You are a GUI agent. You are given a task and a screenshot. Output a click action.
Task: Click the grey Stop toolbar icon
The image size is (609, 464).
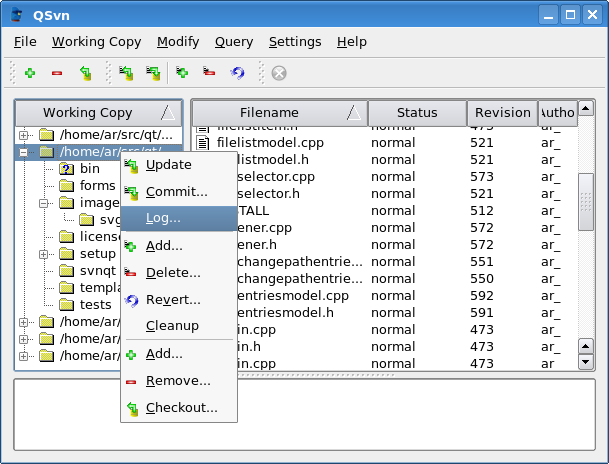(x=279, y=73)
